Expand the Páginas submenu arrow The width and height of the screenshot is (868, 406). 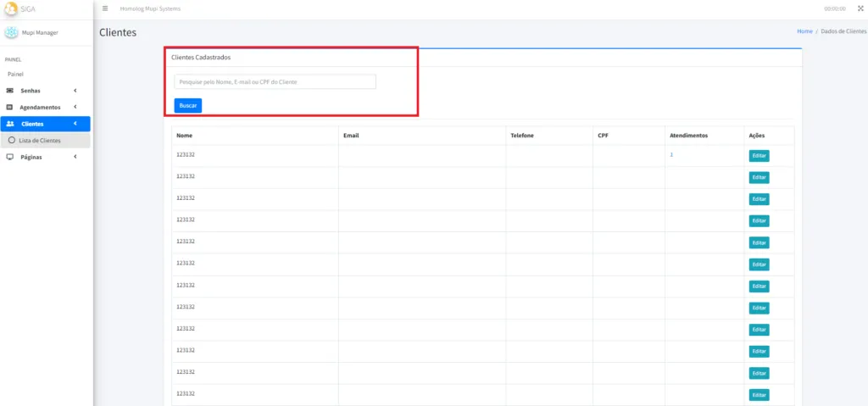click(75, 157)
